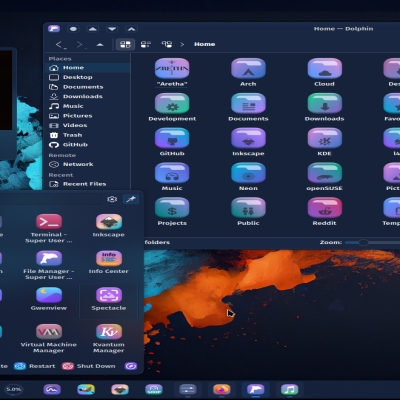Screen dimensions: 400x400
Task: Select Home in Places panel
Action: pos(88,68)
